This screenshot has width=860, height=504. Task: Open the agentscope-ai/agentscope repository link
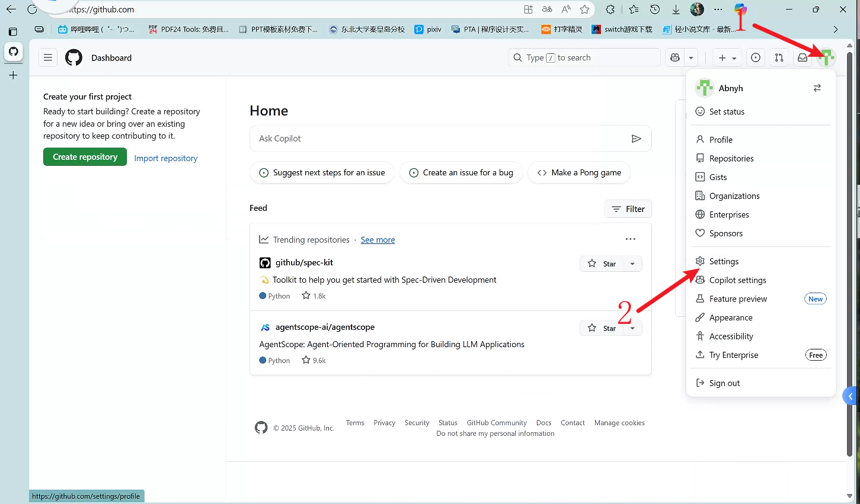point(325,327)
